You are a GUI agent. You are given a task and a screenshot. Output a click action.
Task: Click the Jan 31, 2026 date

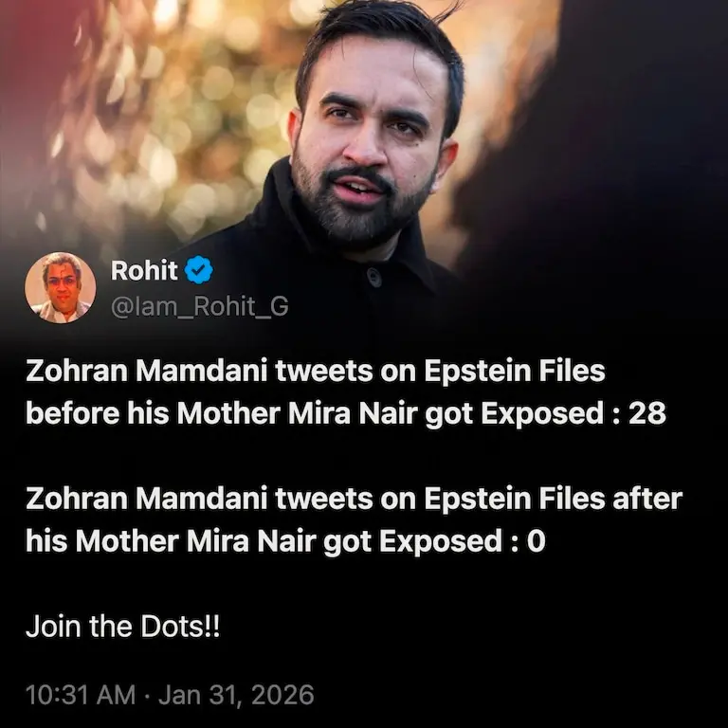coord(235,695)
